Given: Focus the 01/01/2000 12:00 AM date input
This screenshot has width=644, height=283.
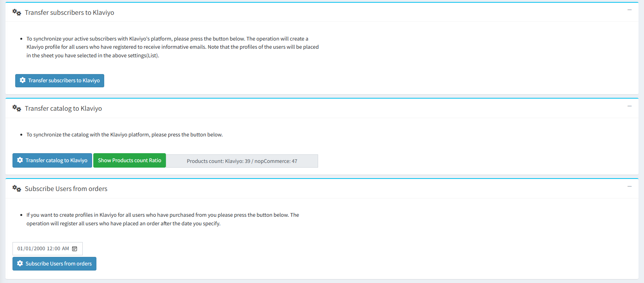Looking at the screenshot, I should (x=48, y=249).
